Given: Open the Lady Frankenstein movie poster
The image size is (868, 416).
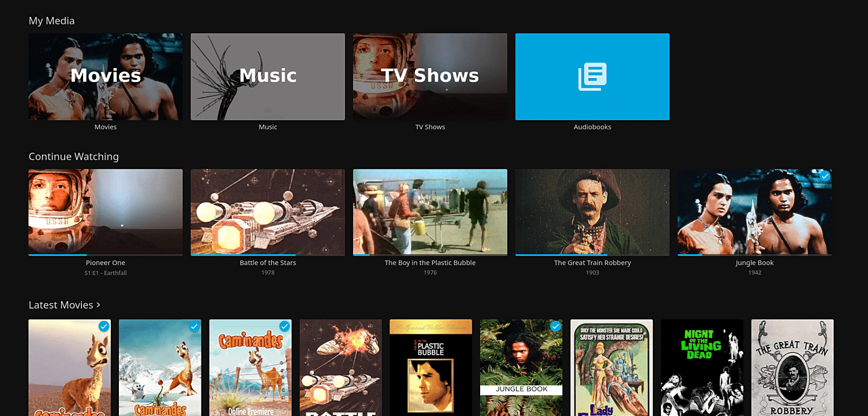Looking at the screenshot, I should pyautogui.click(x=612, y=367).
